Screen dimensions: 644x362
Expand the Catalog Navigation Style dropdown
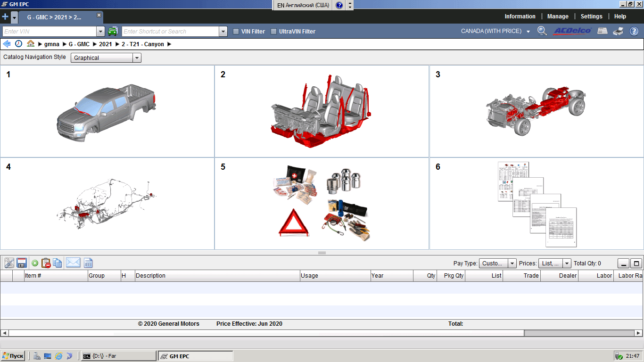pyautogui.click(x=137, y=58)
